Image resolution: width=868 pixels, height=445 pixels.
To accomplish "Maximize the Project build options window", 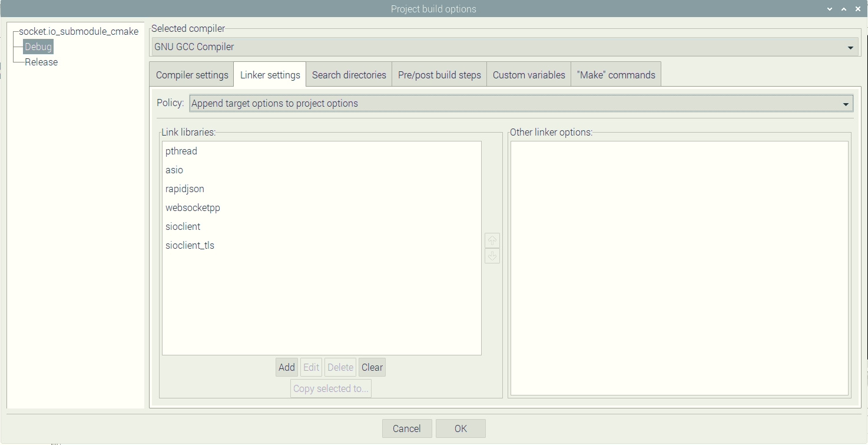I will [x=844, y=9].
